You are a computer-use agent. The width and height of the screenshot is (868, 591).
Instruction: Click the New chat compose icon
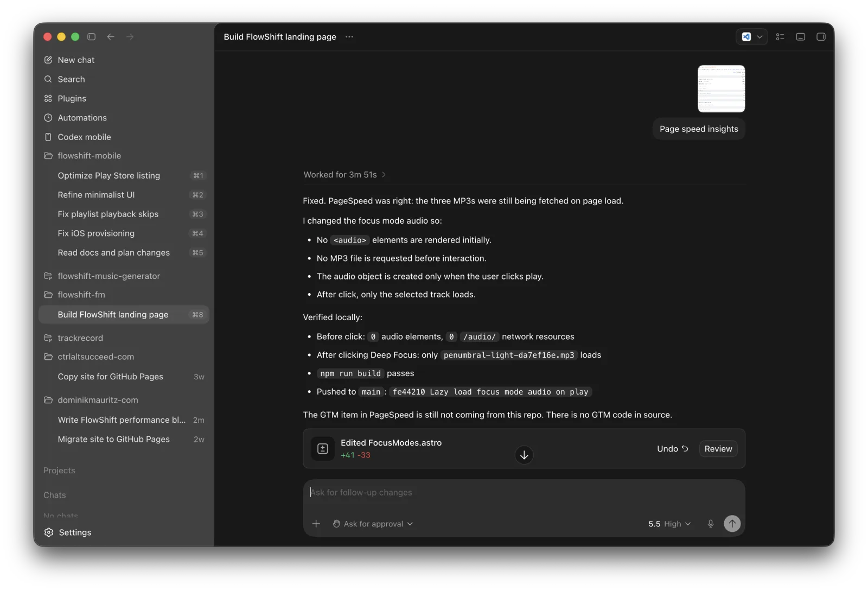click(x=48, y=60)
